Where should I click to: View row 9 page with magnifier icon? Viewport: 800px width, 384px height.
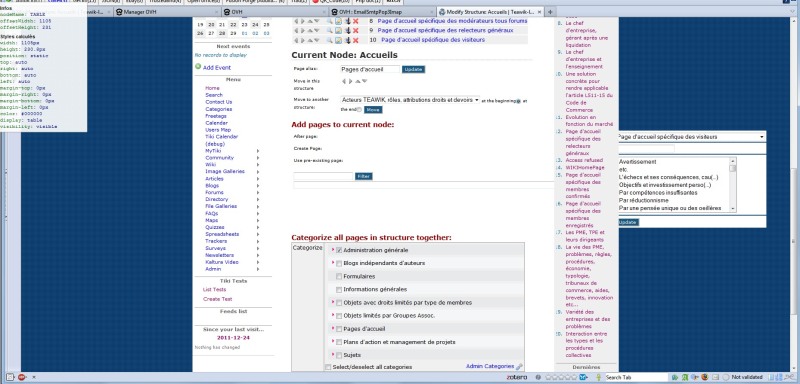pyautogui.click(x=330, y=30)
